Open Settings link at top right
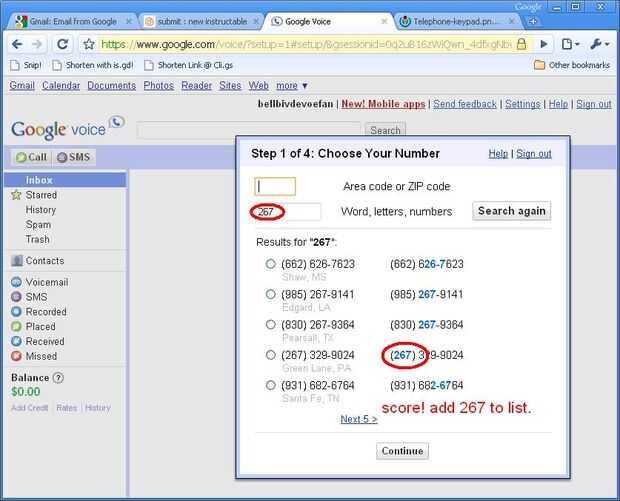Image resolution: width=620 pixels, height=501 pixels. click(x=522, y=104)
